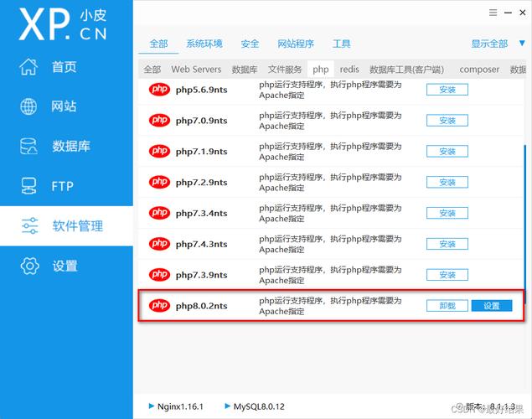Click the php7.4.3nts name text

202,244
